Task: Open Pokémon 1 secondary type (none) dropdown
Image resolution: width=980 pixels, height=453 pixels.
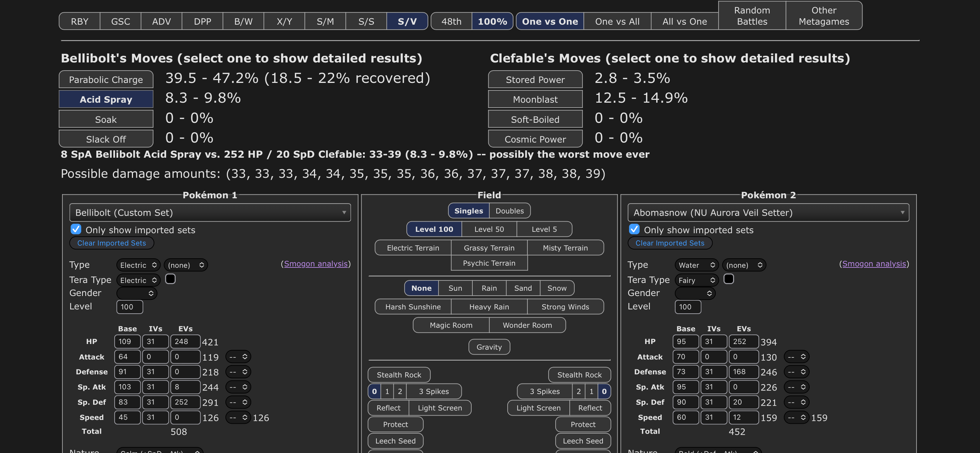Action: (x=186, y=265)
